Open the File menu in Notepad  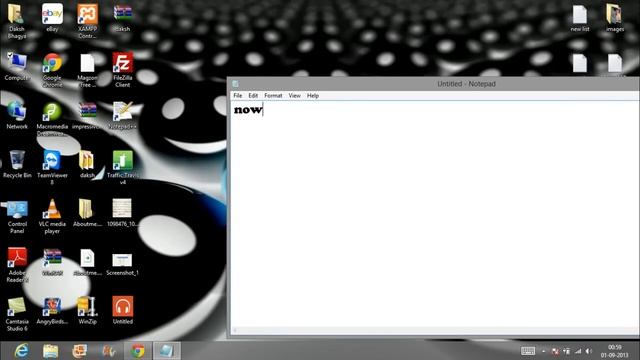tap(238, 96)
